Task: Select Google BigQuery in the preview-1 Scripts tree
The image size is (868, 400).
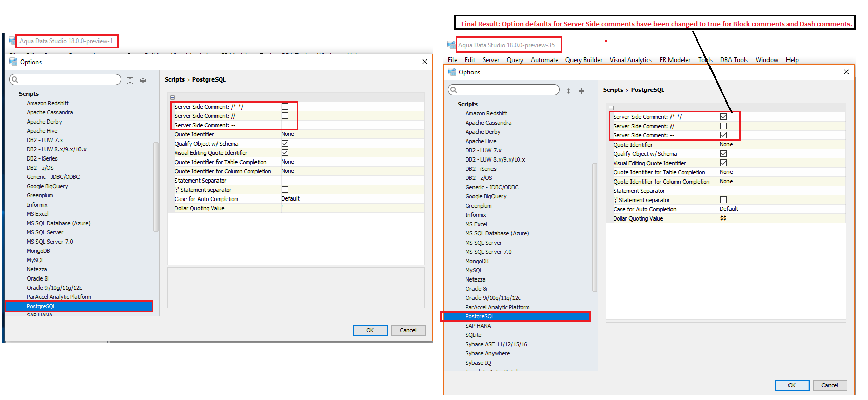Action: coord(47,186)
